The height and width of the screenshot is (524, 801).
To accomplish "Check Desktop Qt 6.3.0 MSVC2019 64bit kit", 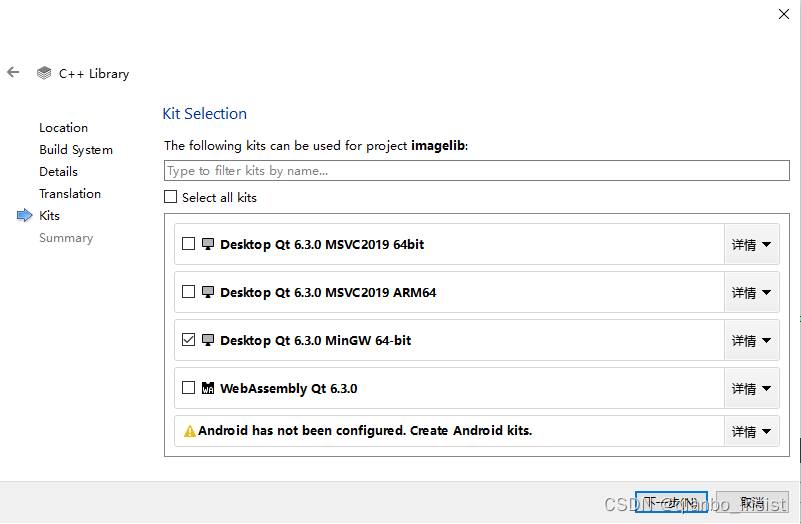I will pos(189,244).
